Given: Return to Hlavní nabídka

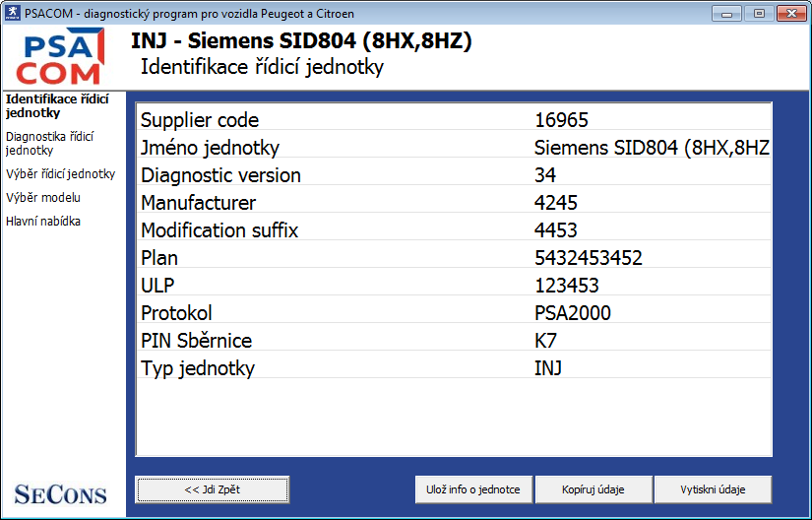Looking at the screenshot, I should point(43,222).
